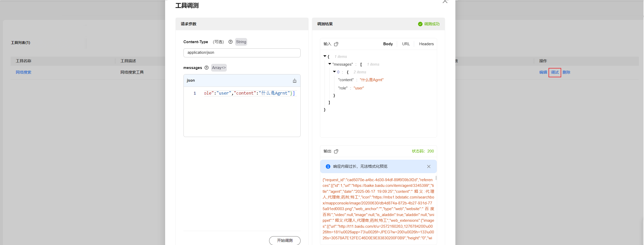
Task: Switch to the URL tab
Action: point(406,44)
